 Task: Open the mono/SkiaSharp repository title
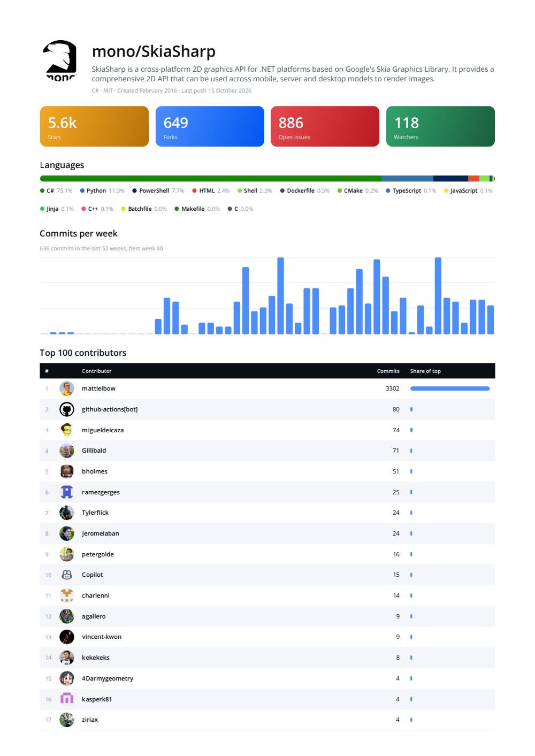coord(154,51)
